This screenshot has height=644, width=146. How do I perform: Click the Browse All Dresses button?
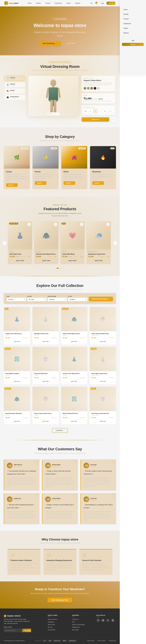(101, 299)
